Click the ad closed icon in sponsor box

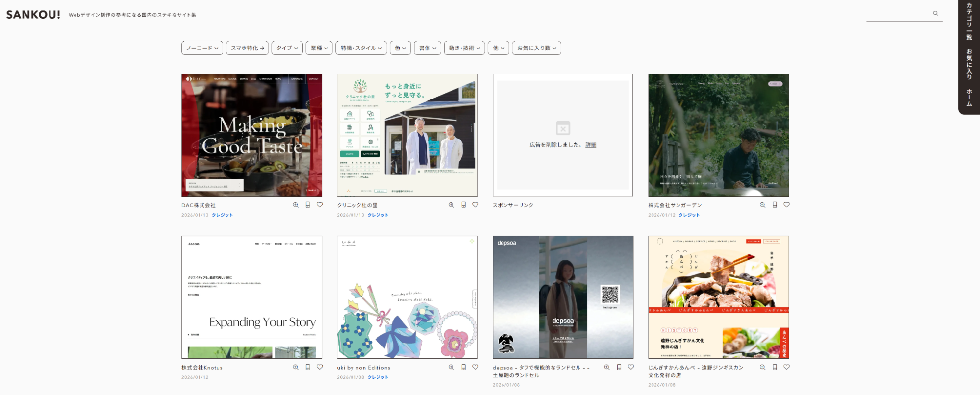coord(563,128)
